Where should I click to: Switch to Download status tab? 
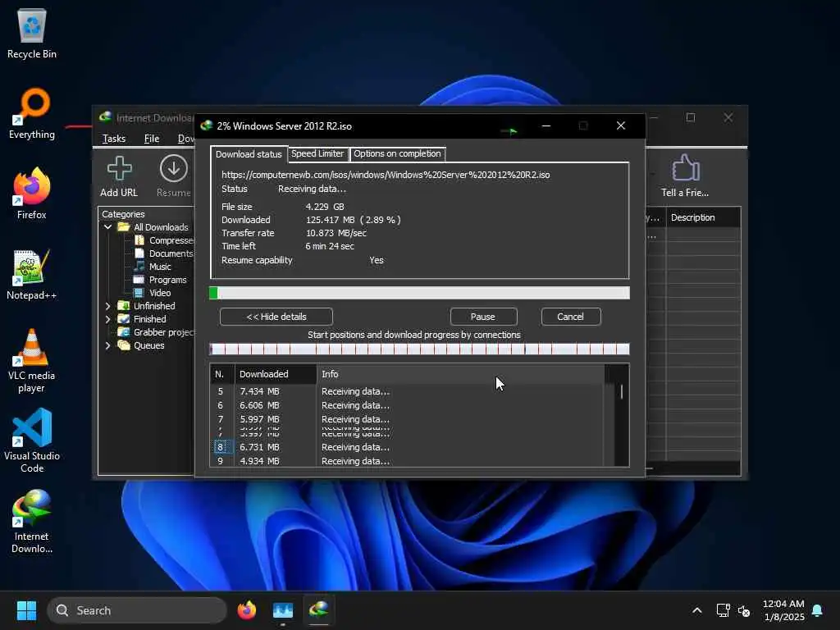click(x=249, y=154)
